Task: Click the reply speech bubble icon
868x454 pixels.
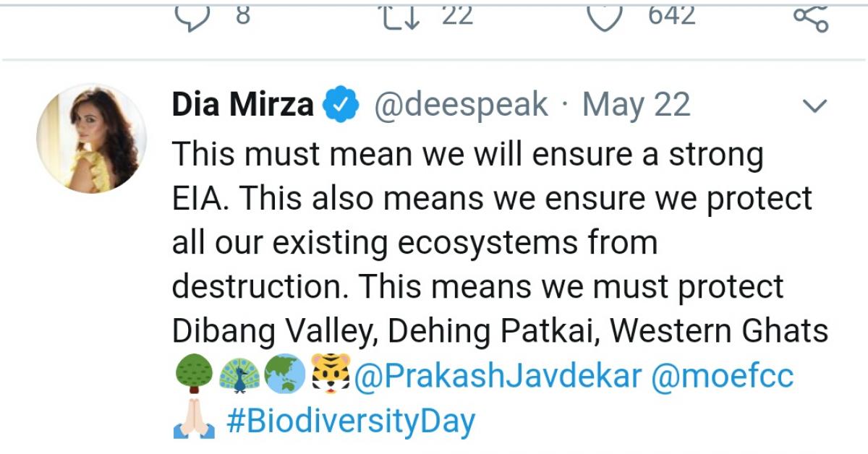Action: coord(192,17)
